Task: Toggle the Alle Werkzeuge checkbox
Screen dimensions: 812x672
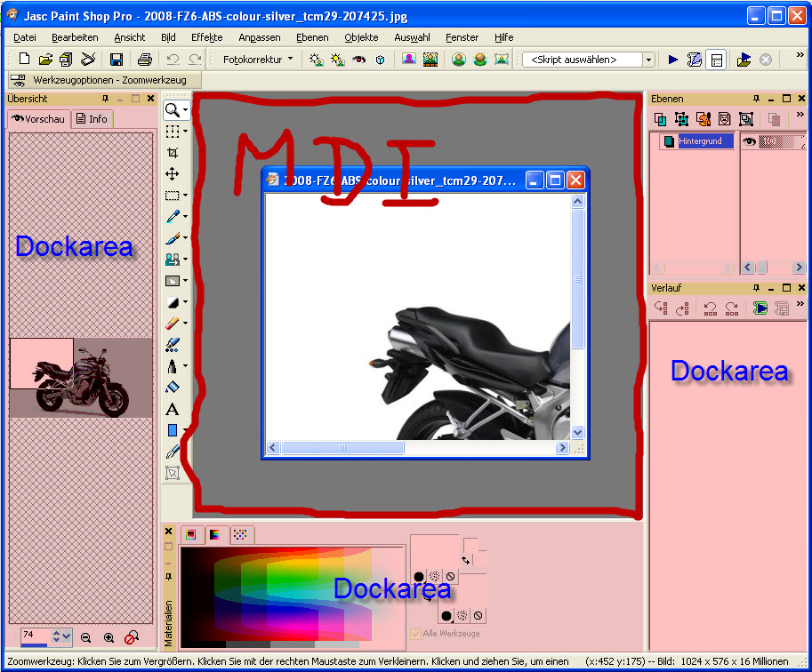Action: (415, 634)
